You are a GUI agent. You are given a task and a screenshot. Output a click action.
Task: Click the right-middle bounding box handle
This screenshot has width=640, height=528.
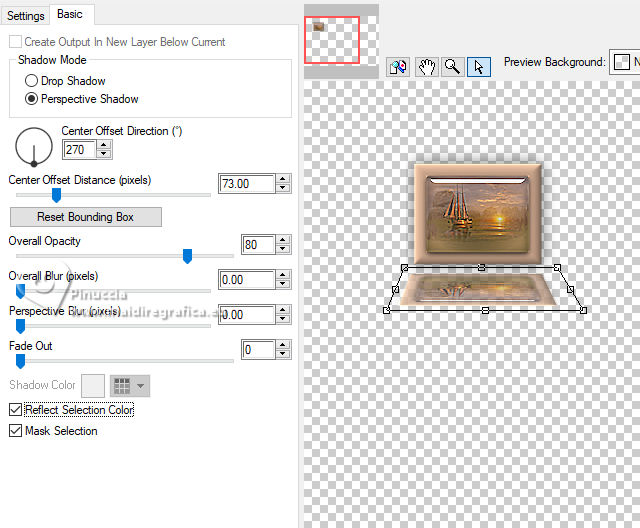[x=571, y=289]
